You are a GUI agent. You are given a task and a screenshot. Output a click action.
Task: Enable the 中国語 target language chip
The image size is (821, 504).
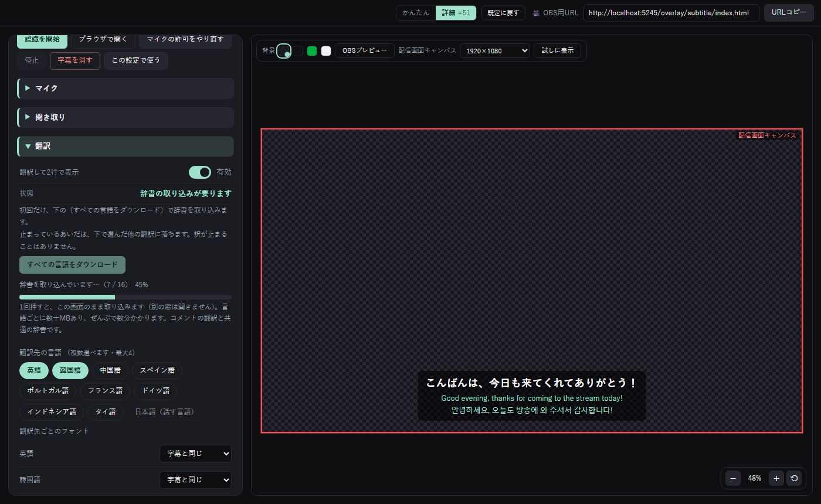(x=110, y=370)
